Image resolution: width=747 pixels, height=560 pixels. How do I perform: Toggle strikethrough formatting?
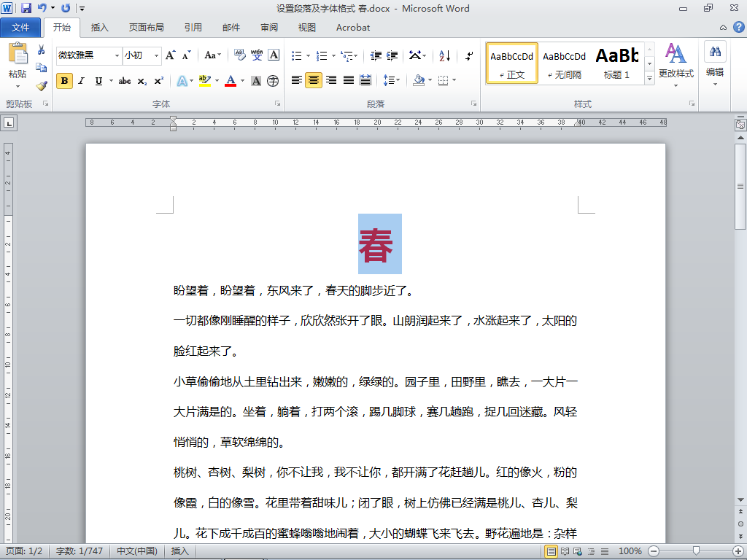125,81
